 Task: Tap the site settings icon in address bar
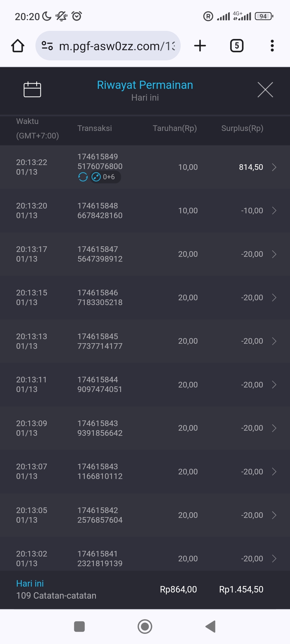pos(47,46)
